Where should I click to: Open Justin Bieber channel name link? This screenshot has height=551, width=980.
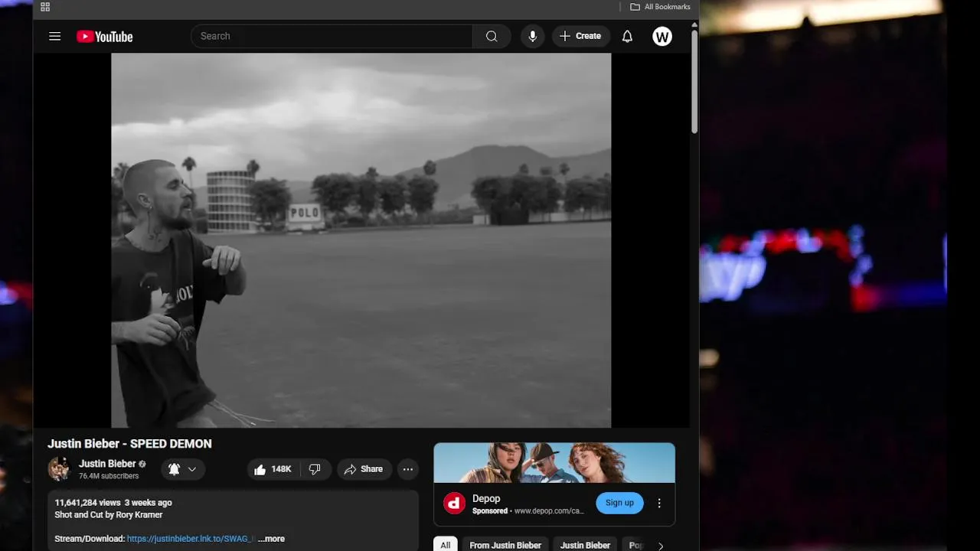pyautogui.click(x=107, y=464)
